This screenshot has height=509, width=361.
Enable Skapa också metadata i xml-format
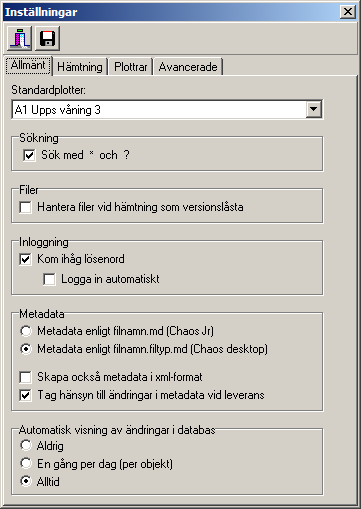(25, 377)
